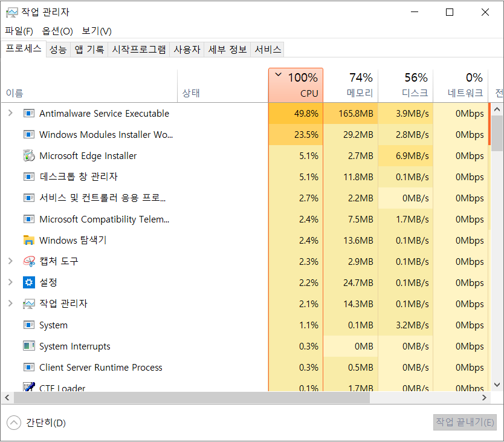Switch to the 성능 tab

coord(58,50)
